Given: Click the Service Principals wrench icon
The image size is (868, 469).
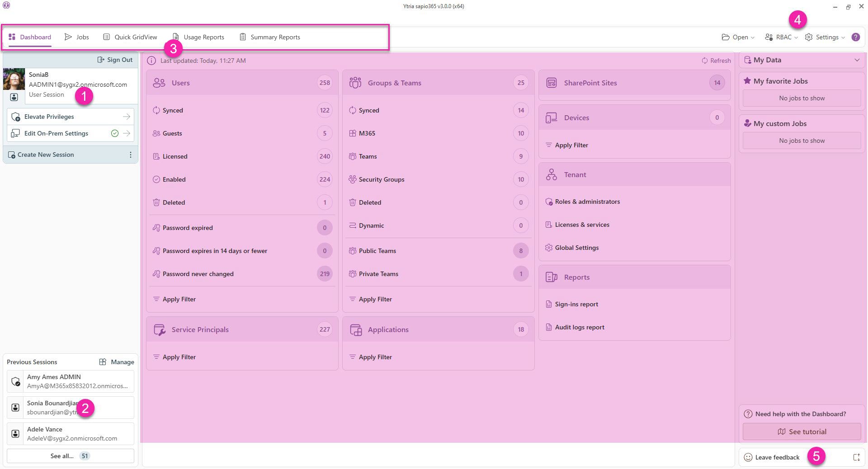Looking at the screenshot, I should (159, 330).
